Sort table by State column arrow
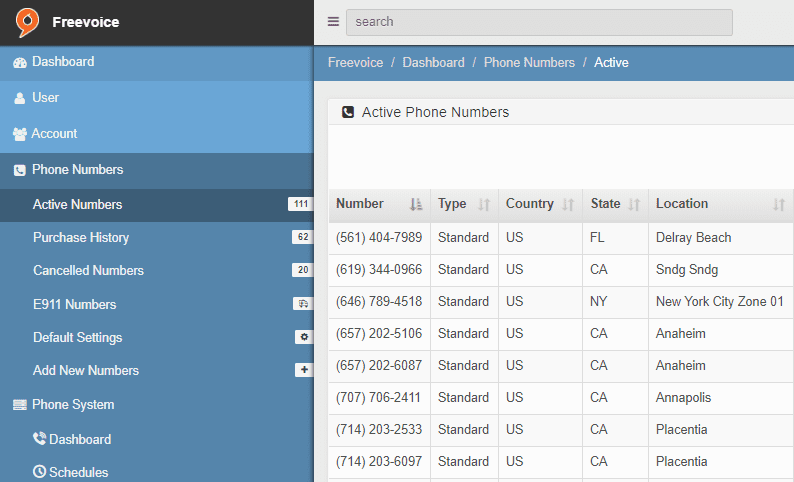 (x=634, y=204)
